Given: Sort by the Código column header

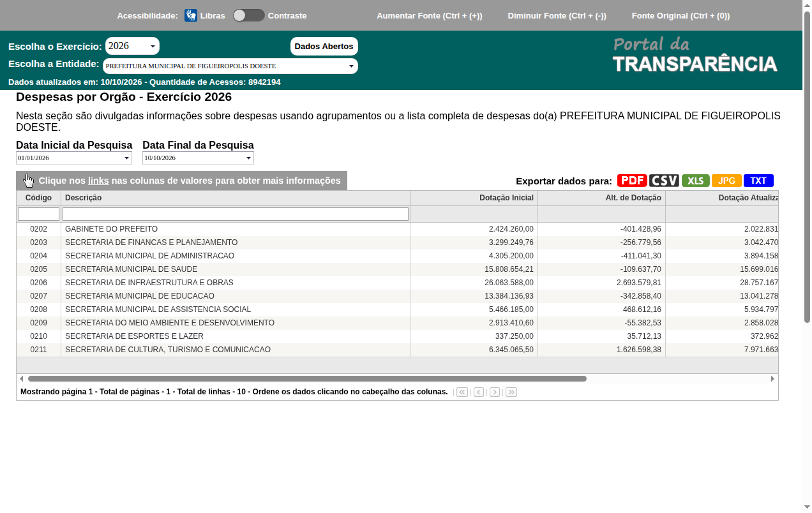Looking at the screenshot, I should (x=38, y=198).
